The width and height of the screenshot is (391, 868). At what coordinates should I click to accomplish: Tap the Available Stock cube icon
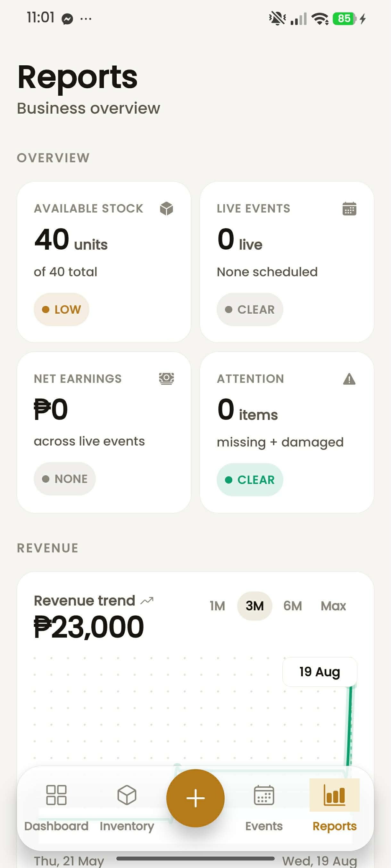166,209
